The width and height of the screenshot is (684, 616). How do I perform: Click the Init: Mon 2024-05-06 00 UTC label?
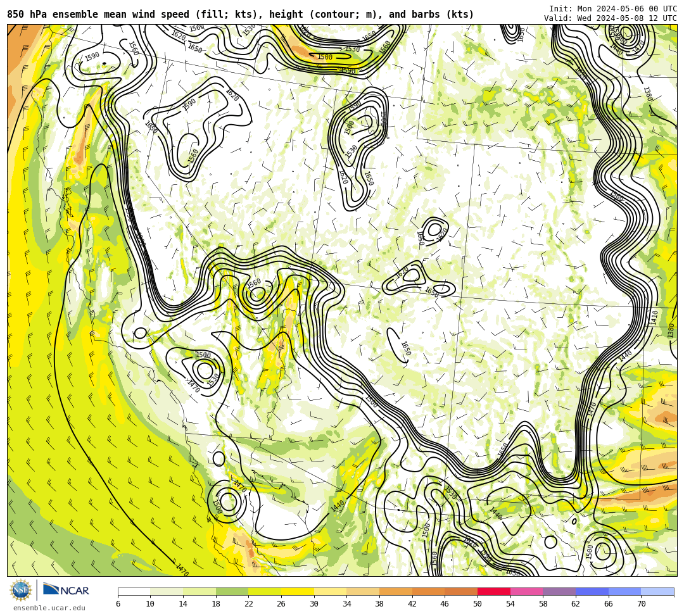(x=613, y=9)
